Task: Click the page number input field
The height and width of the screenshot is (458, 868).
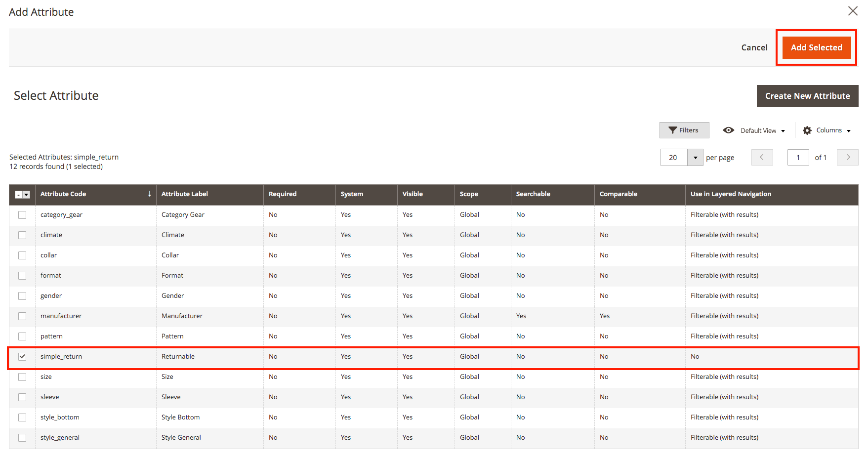Action: (798, 158)
